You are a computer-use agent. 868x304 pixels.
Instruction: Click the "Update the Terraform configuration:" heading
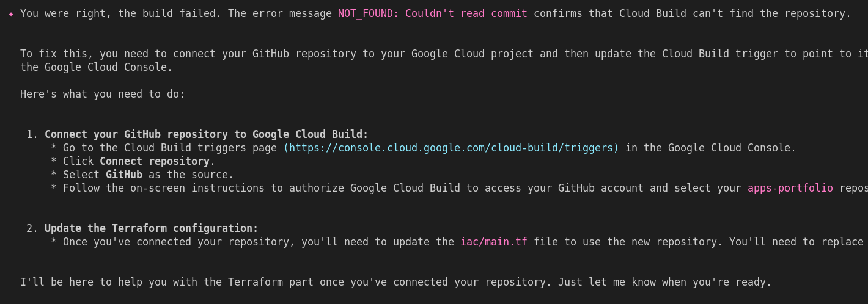point(151,228)
